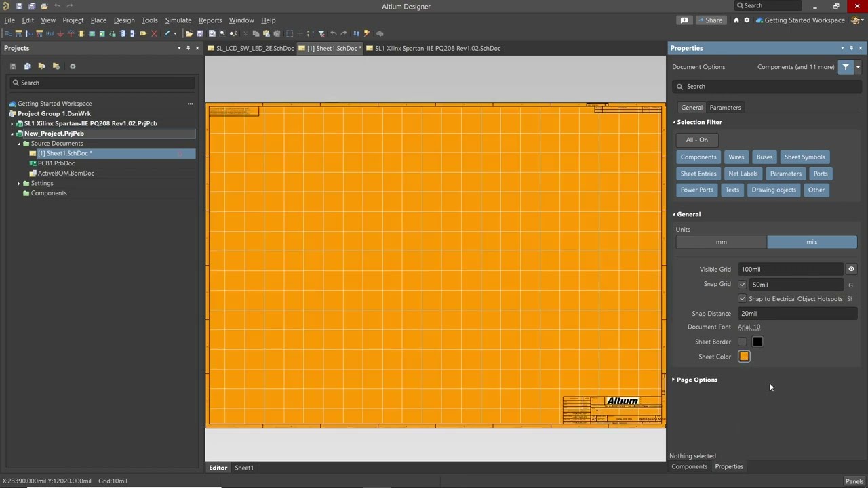
Task: Open Components tab at bottom of Properties
Action: [x=689, y=466]
